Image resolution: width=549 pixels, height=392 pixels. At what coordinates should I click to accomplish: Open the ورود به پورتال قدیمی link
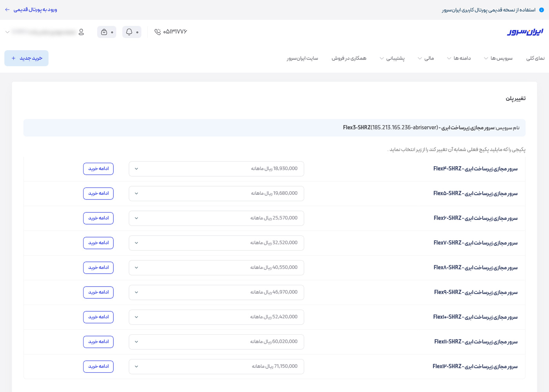35,9
